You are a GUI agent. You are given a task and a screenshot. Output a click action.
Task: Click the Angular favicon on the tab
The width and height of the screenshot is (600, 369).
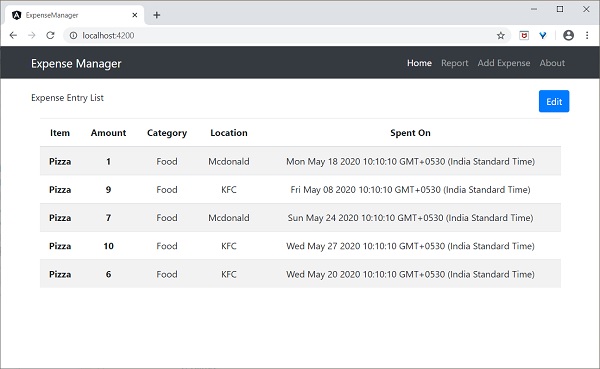click(x=16, y=15)
